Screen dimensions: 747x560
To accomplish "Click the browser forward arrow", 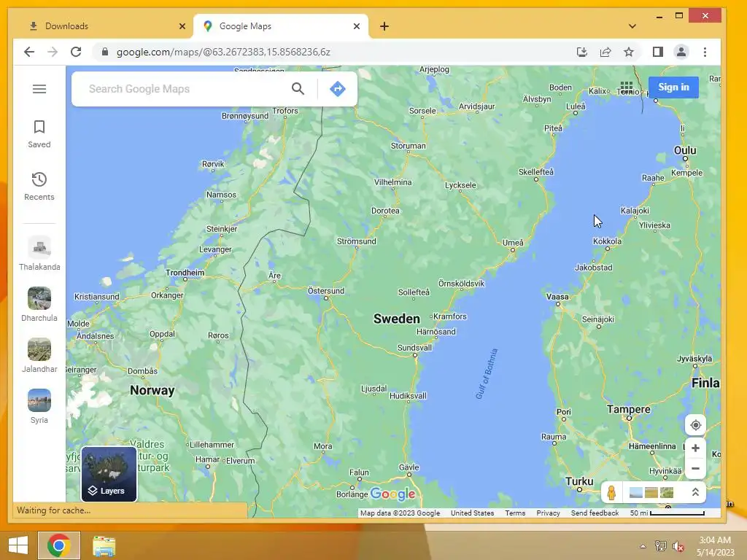I will coord(53,52).
